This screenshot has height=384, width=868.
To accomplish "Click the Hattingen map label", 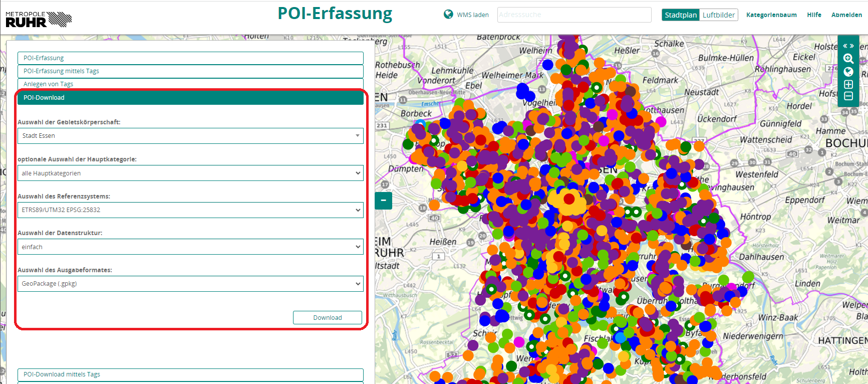I will click(842, 341).
